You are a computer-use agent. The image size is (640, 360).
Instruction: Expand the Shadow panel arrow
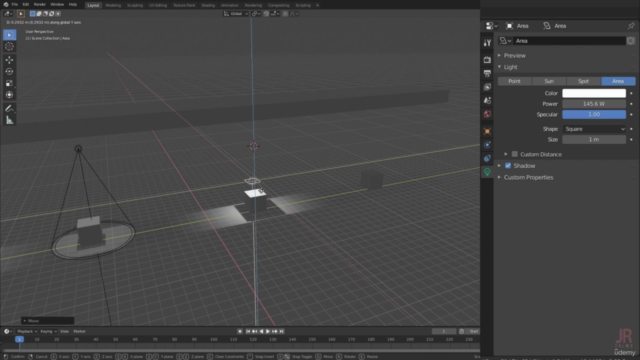pyautogui.click(x=499, y=166)
